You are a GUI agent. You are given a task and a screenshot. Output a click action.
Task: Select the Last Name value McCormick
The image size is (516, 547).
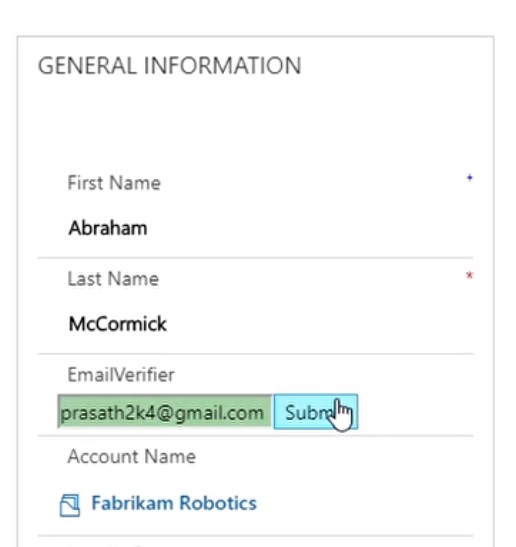coord(118,324)
